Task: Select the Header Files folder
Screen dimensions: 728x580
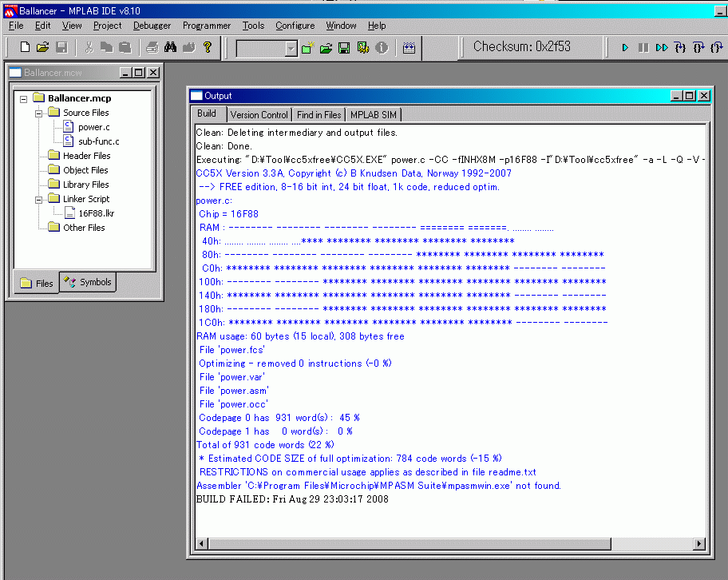Action: click(x=86, y=156)
